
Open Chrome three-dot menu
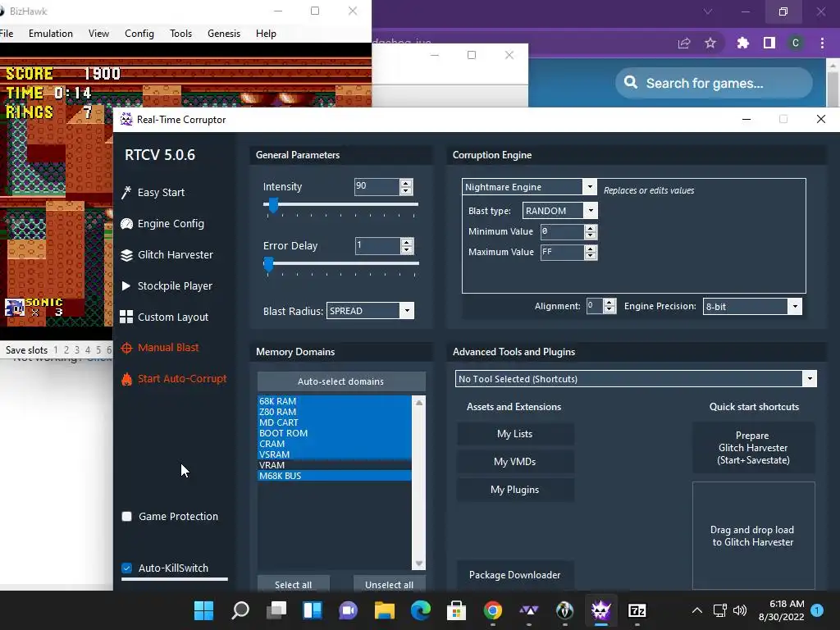822,43
